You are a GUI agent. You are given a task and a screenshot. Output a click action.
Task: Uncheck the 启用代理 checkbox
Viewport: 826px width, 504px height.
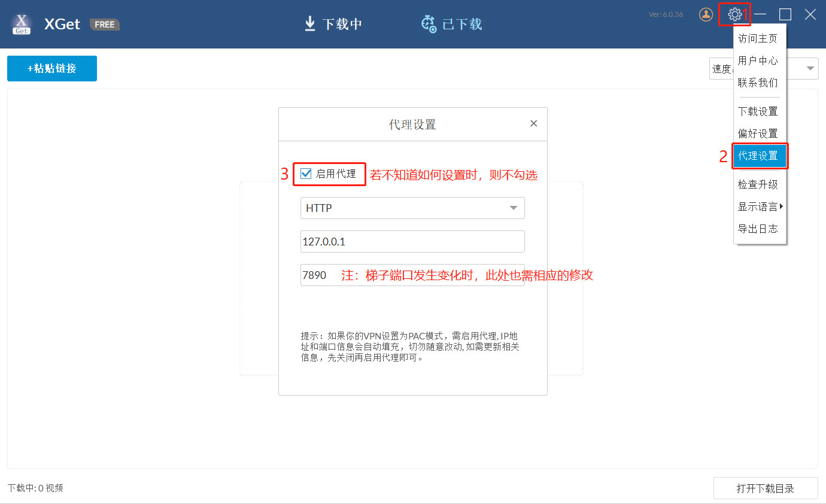(x=306, y=174)
